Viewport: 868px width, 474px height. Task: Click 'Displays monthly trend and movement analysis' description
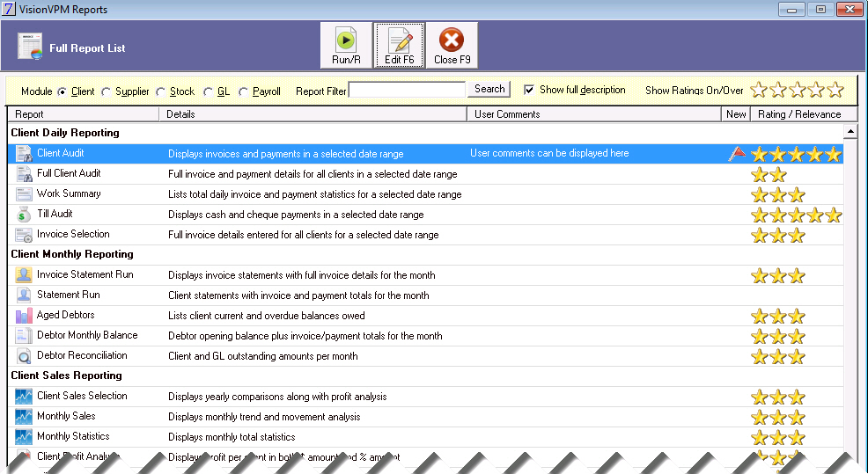tap(264, 417)
